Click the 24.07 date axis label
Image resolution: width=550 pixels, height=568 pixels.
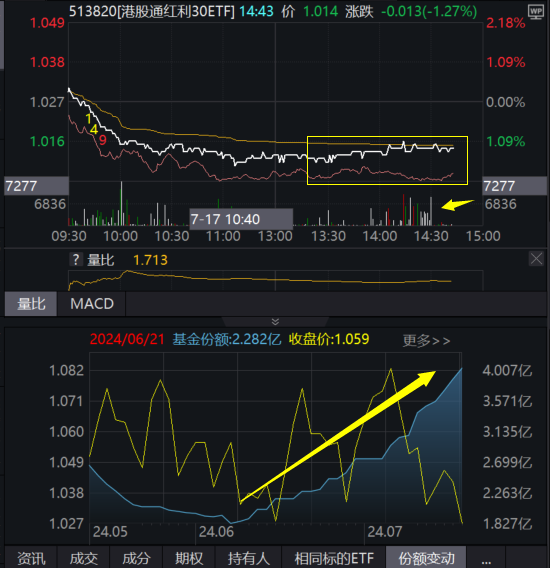(385, 532)
